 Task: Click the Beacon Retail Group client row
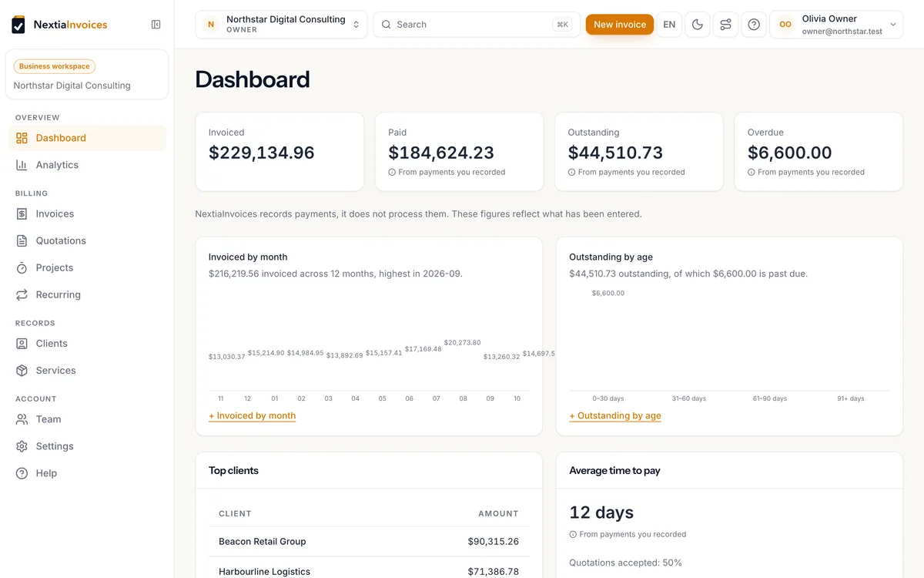coord(369,542)
